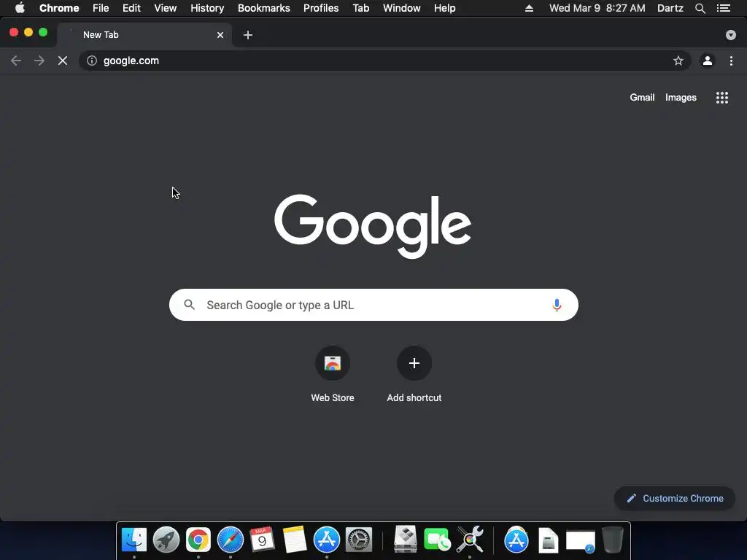Add a new shortcut tile

(x=414, y=375)
